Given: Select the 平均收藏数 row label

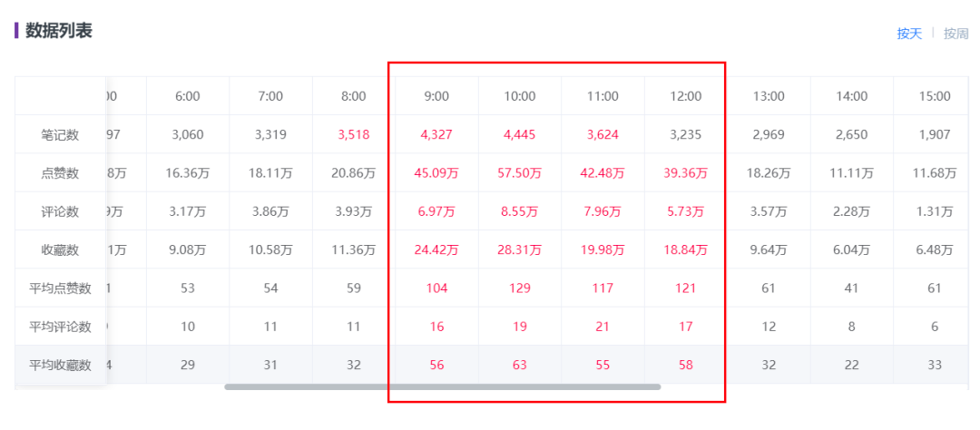Looking at the screenshot, I should [x=60, y=365].
